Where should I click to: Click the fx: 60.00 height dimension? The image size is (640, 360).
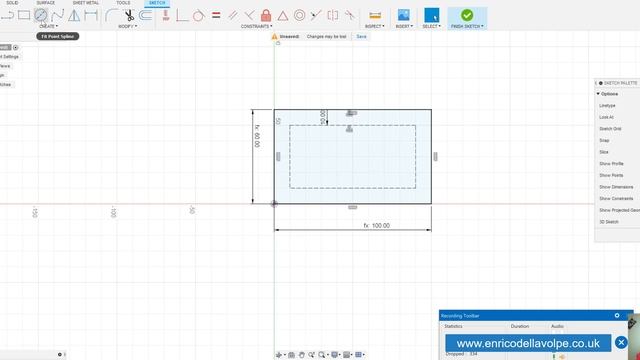(x=257, y=136)
